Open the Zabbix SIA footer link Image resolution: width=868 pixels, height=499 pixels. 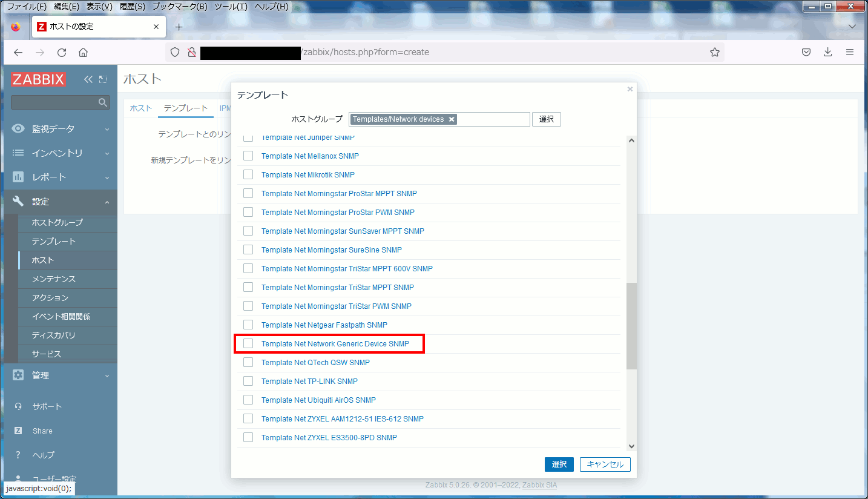point(540,485)
